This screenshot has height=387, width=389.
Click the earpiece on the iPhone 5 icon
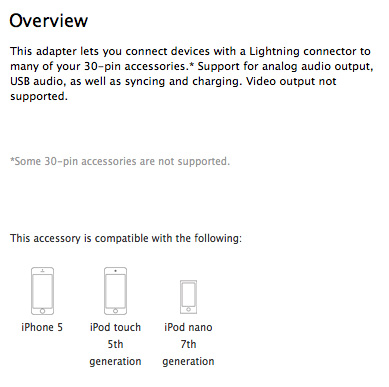click(42, 271)
